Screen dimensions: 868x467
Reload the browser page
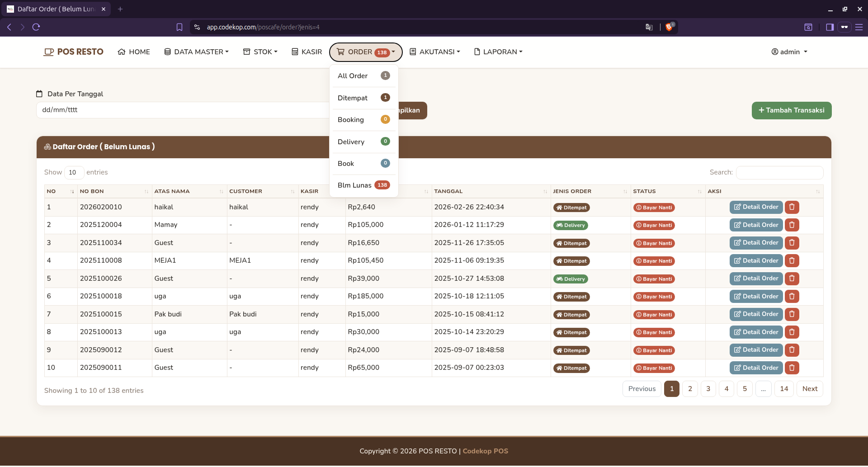[x=36, y=27]
